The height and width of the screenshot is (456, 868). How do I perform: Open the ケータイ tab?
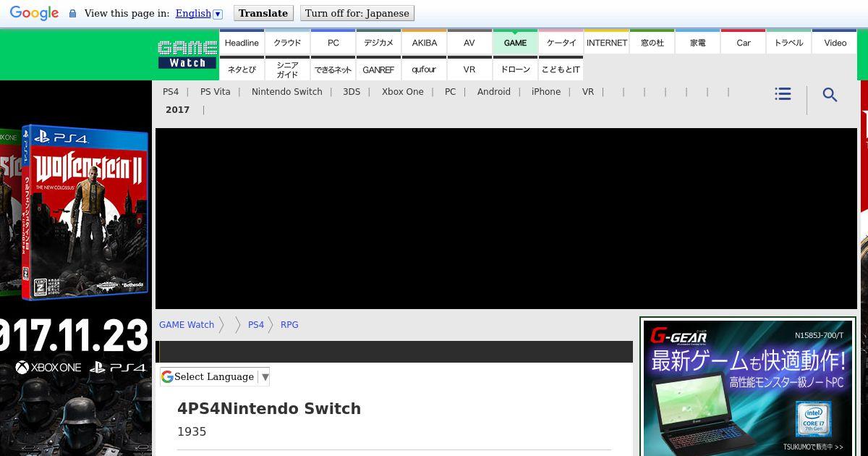click(x=561, y=43)
